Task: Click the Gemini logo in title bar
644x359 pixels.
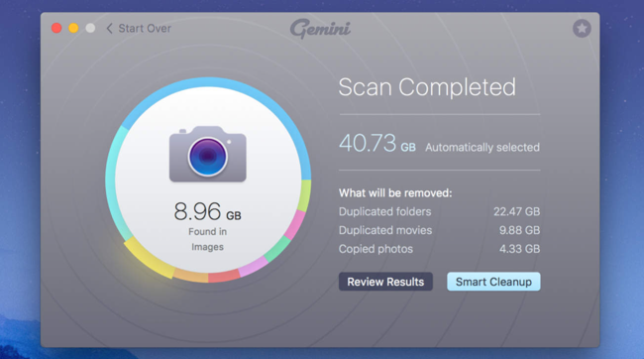Action: click(320, 29)
